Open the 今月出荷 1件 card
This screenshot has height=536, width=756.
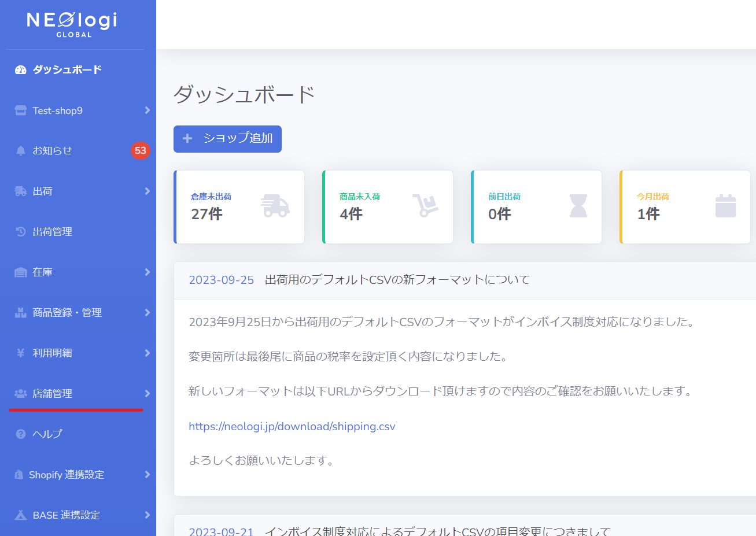pos(685,206)
